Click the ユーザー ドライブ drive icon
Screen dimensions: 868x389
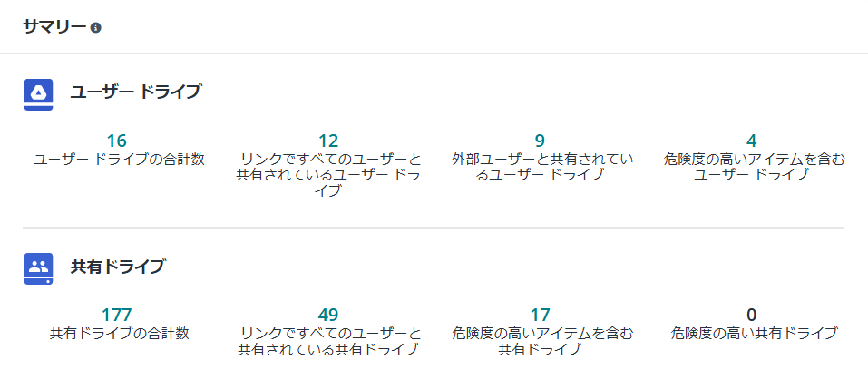pos(39,94)
